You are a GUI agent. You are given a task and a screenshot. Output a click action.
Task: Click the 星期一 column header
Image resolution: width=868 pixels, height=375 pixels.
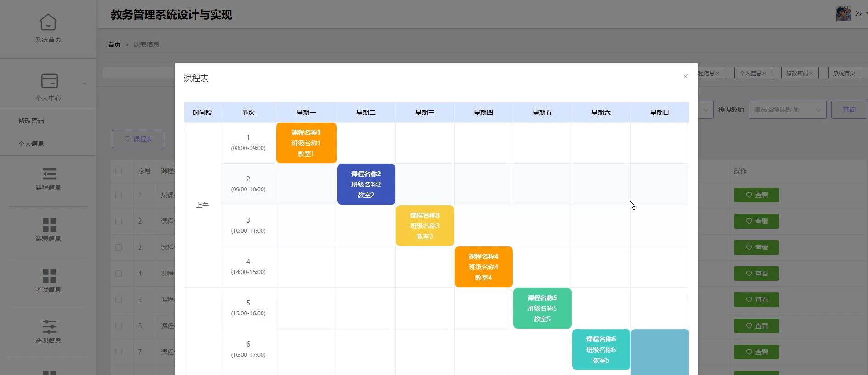click(306, 112)
